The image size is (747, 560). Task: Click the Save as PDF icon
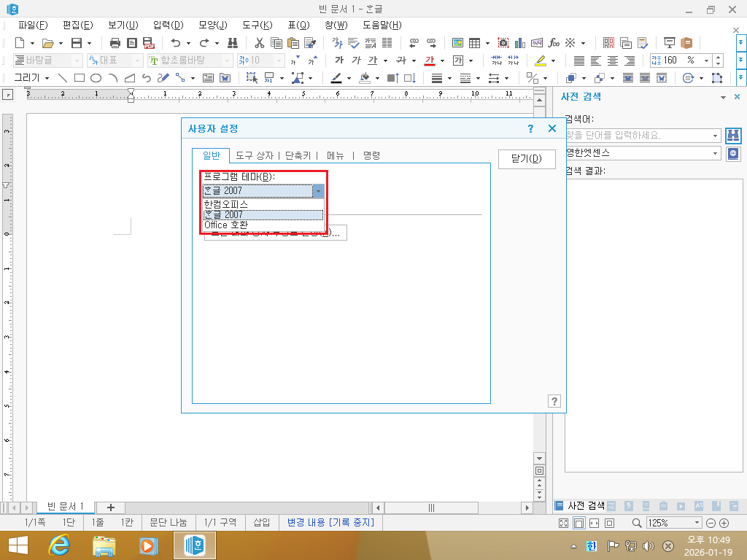pos(149,43)
